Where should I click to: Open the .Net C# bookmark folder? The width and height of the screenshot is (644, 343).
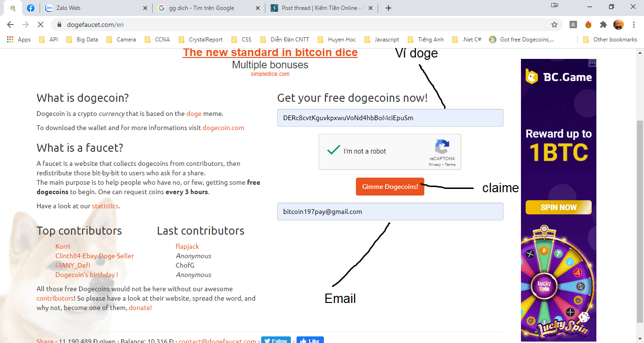pyautogui.click(x=466, y=40)
